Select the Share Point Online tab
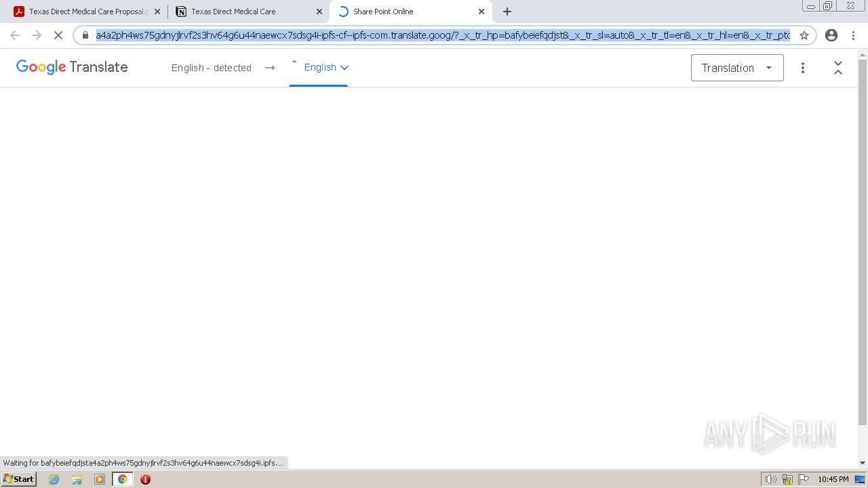Viewport: 868px width, 488px height. 410,12
